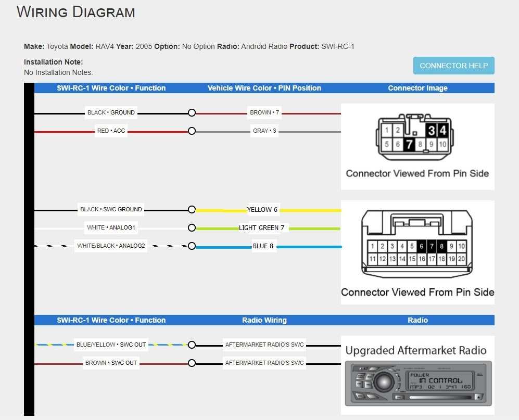Viewport: 519px width, 420px height.
Task: Click the junction circle on BROWN SWC OUT wire
Action: point(192,363)
